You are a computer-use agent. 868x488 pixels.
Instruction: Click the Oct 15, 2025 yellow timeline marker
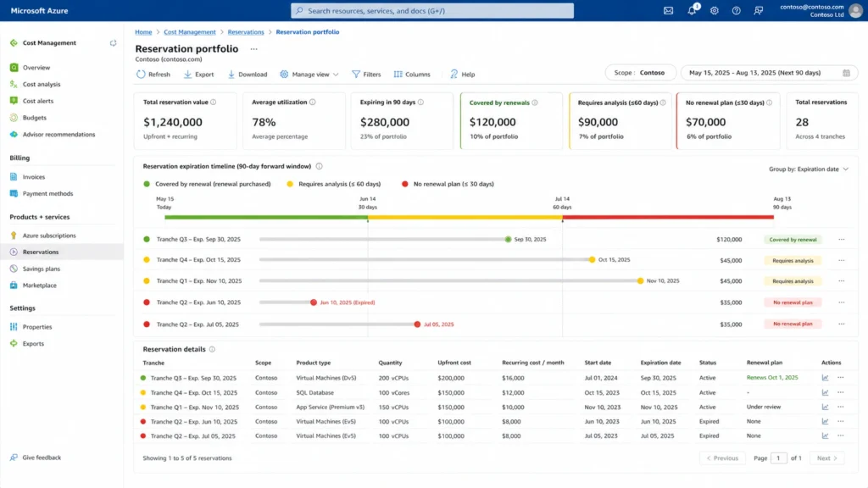tap(592, 259)
